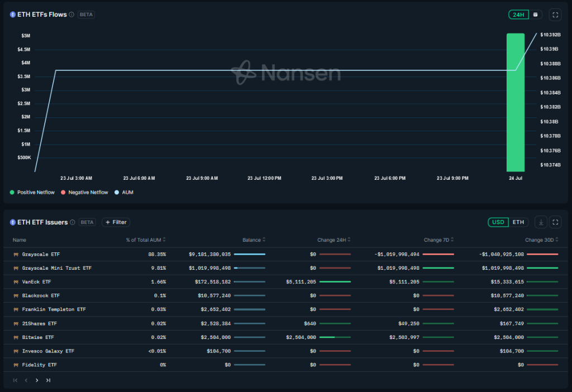Select the $49,250 Change 7D value
This screenshot has width=572, height=392.
point(409,323)
